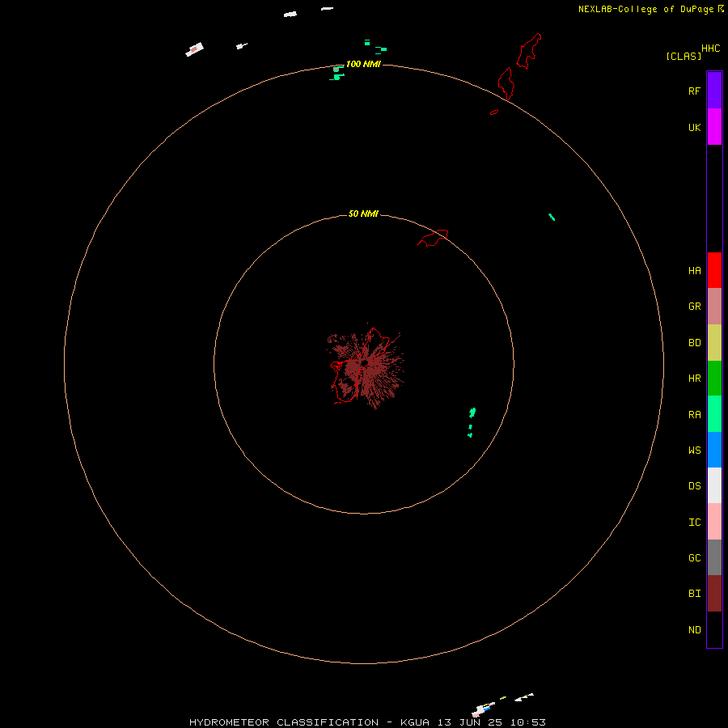Viewport: 728px width, 728px height.
Task: Click the HR legend label
Action: [x=694, y=379]
